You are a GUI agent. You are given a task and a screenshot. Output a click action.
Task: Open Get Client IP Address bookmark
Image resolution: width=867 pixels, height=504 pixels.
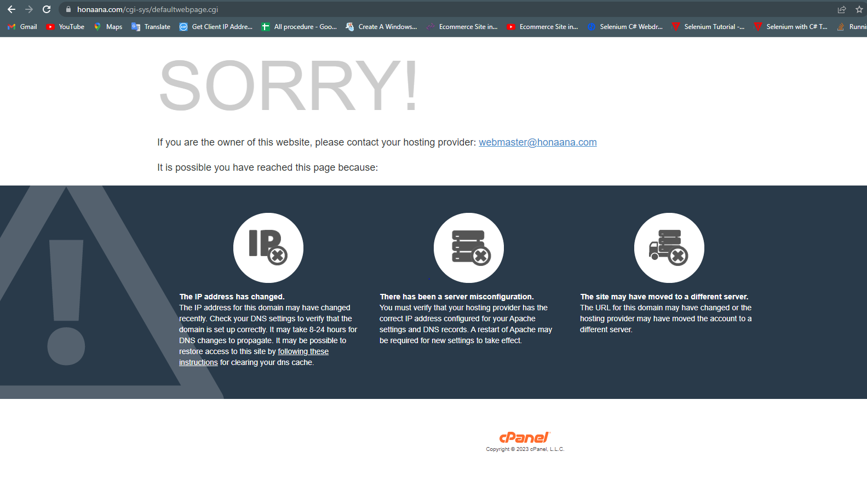coord(216,27)
